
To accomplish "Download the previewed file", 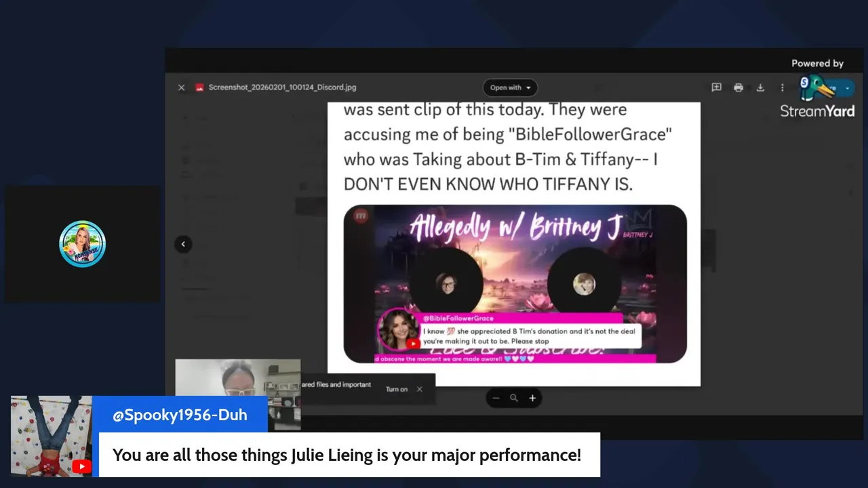I will (x=760, y=87).
